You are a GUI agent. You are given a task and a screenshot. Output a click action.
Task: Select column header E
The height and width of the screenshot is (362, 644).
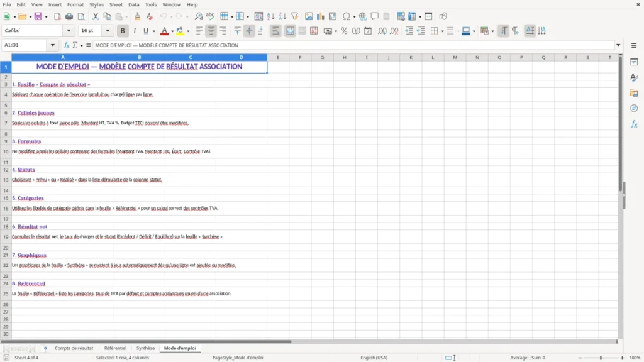point(277,57)
